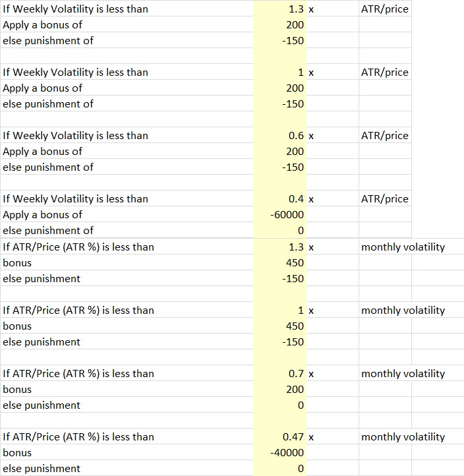
Task: Click the -60000 bonus value cell
Action: pyautogui.click(x=279, y=215)
